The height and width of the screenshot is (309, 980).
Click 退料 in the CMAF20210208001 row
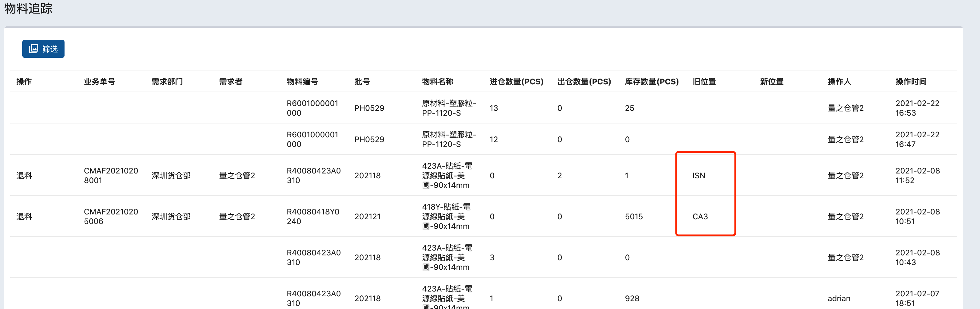pos(24,175)
